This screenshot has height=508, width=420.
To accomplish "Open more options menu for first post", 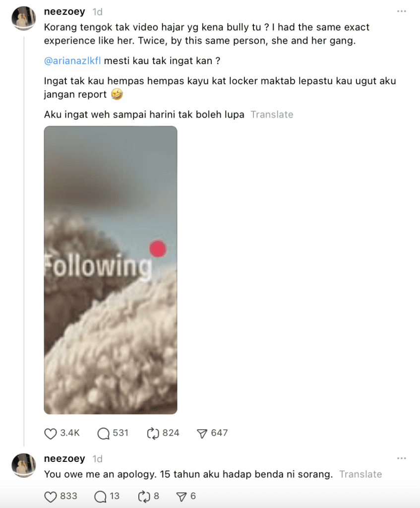I will point(402,11).
